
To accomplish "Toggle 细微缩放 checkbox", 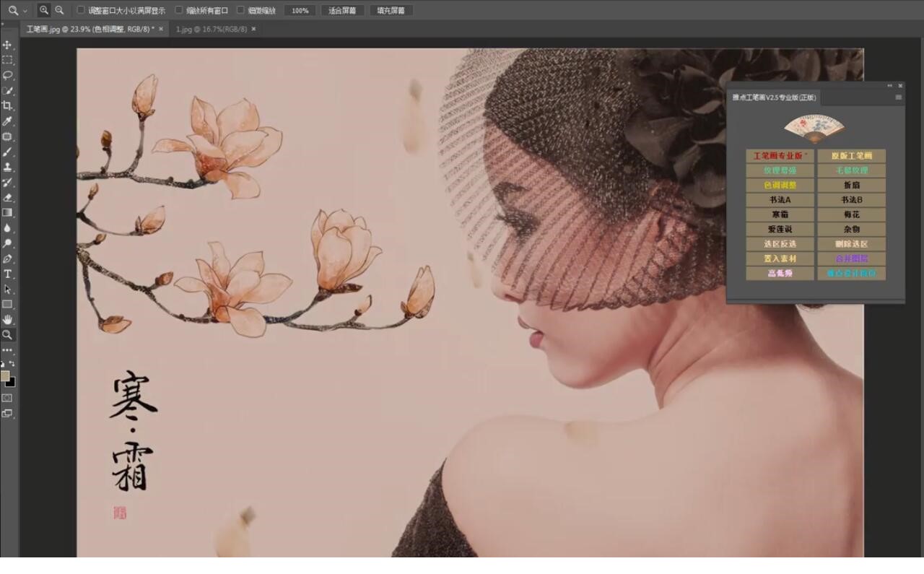I will pos(240,10).
